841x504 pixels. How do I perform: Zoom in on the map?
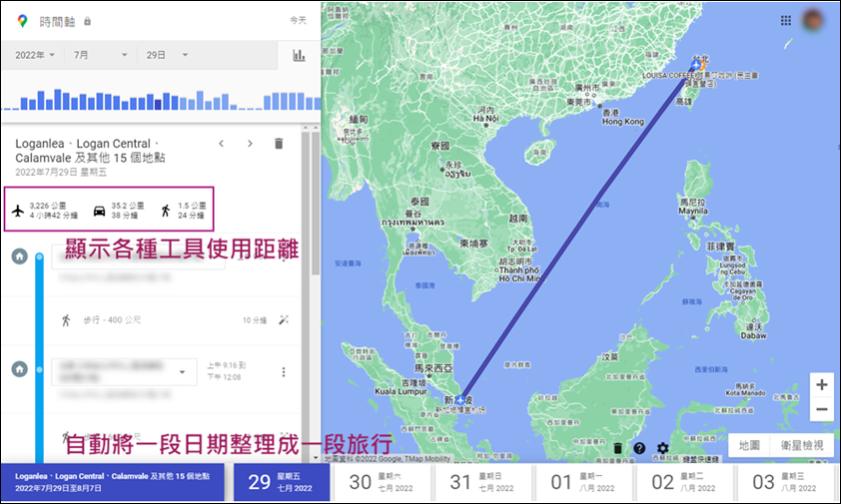(x=821, y=384)
